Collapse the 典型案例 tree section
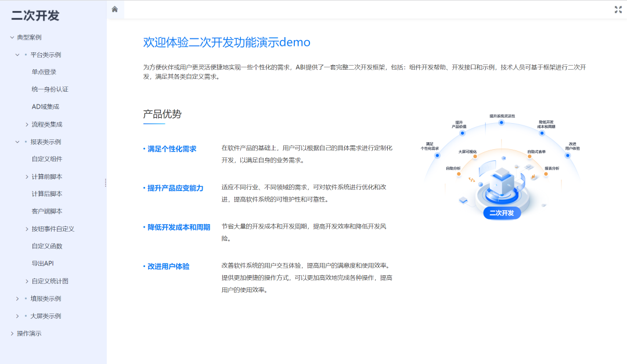Image resolution: width=627 pixels, height=364 pixels. click(x=12, y=37)
